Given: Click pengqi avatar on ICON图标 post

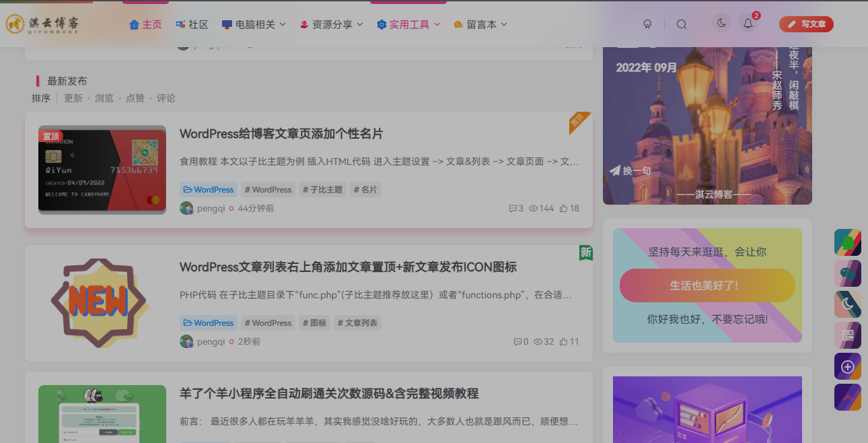Looking at the screenshot, I should click(x=186, y=341).
